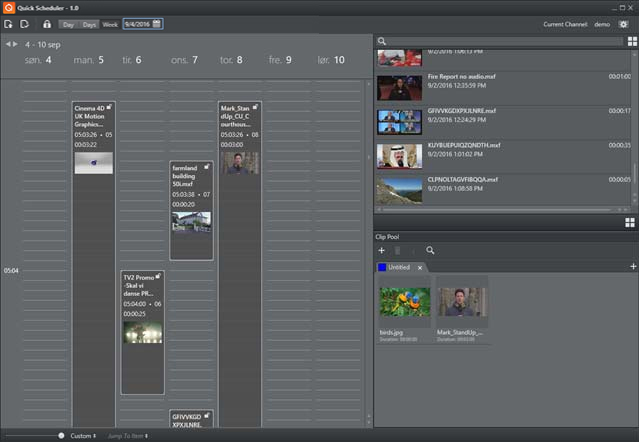639x442 pixels.
Task: Open the calendar date picker icon
Action: click(158, 24)
